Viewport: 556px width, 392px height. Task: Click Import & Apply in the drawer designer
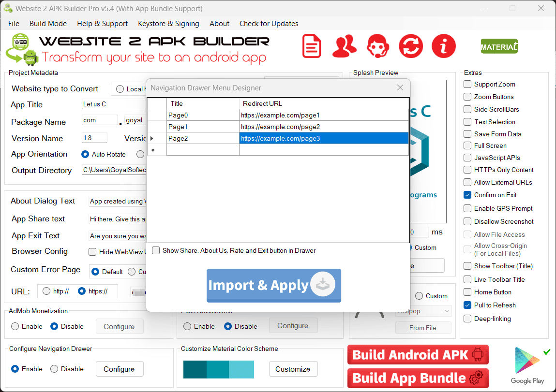273,285
